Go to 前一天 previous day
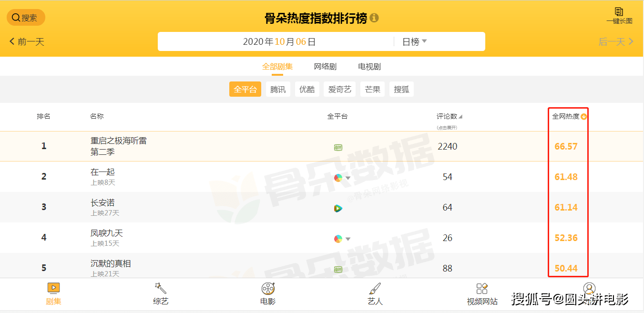 [27, 41]
